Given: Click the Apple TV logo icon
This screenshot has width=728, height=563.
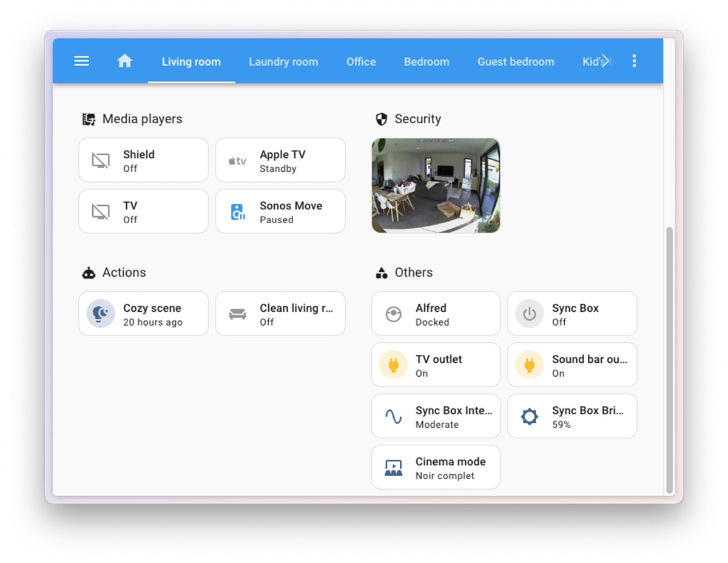Looking at the screenshot, I should (x=237, y=161).
